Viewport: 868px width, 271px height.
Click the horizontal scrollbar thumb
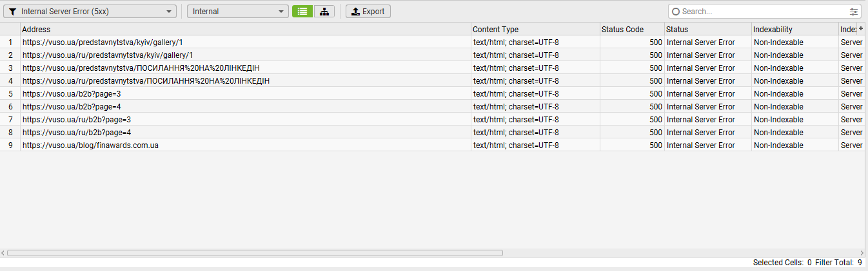pyautogui.click(x=255, y=253)
